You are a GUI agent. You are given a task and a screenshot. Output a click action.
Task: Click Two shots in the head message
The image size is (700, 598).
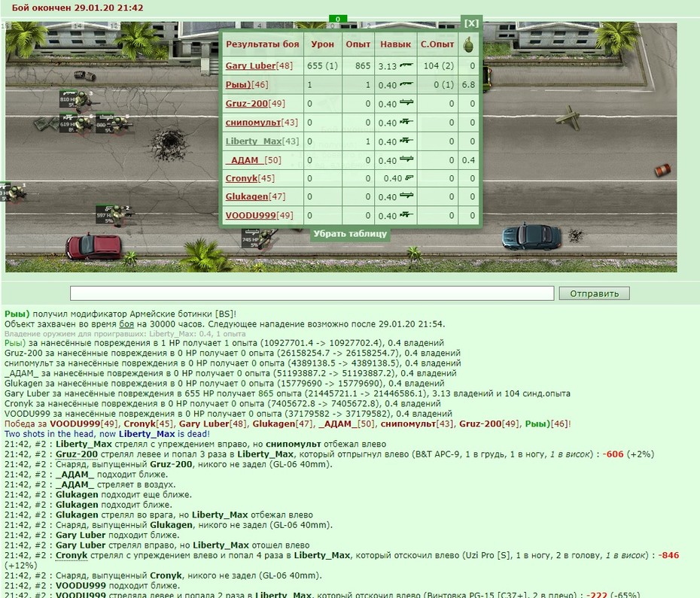[x=107, y=434]
